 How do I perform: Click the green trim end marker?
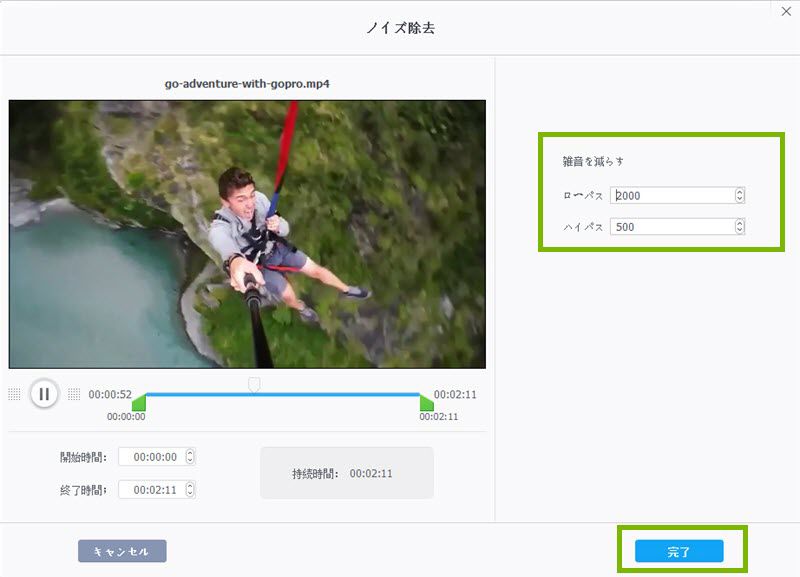tap(427, 403)
